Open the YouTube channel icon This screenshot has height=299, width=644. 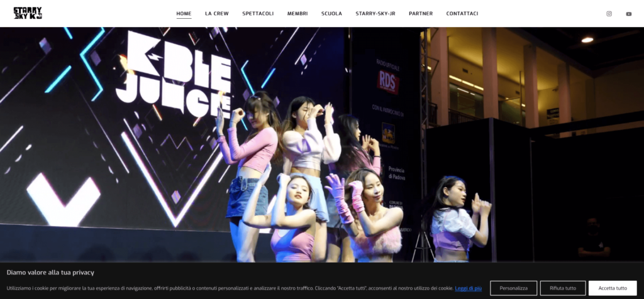pos(628,14)
